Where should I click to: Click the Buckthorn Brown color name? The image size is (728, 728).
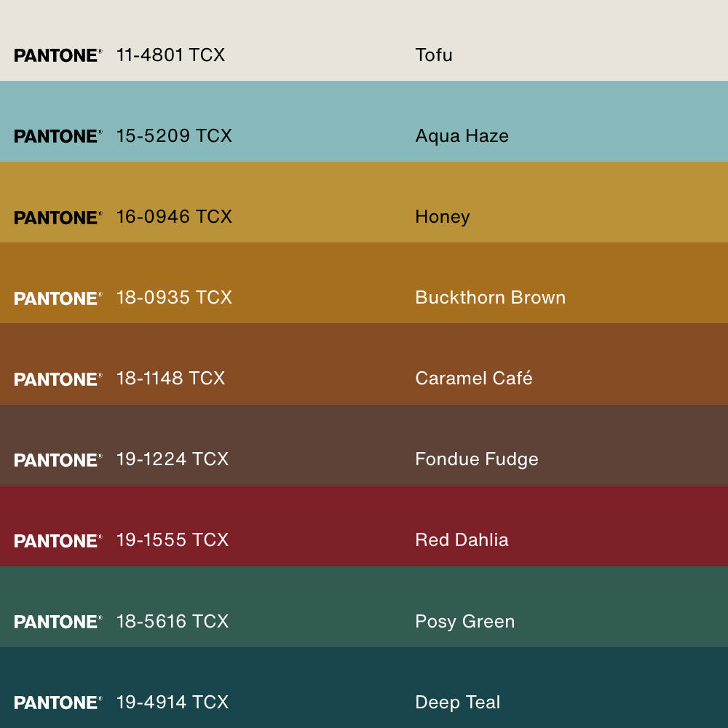(x=490, y=297)
